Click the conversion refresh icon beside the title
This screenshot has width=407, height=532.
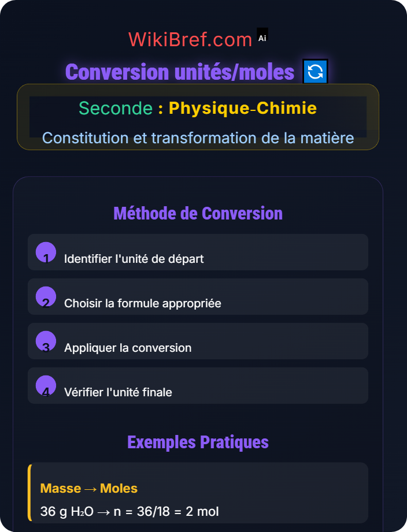[x=316, y=71]
